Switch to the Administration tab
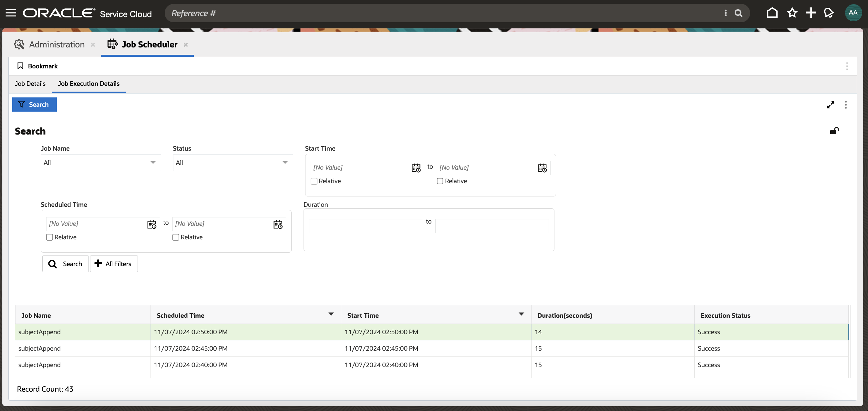The image size is (868, 411). click(x=57, y=45)
